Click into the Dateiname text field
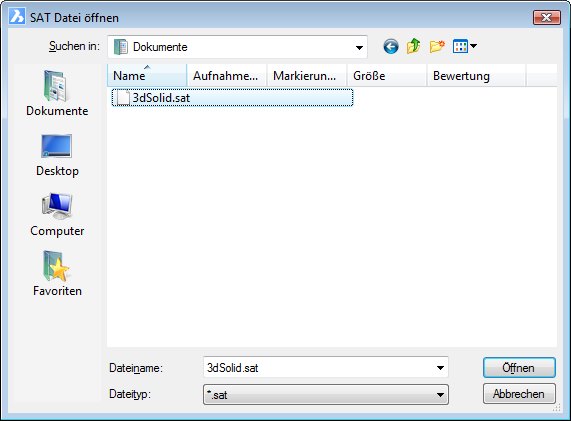Image resolution: width=571 pixels, height=421 pixels. 319,368
